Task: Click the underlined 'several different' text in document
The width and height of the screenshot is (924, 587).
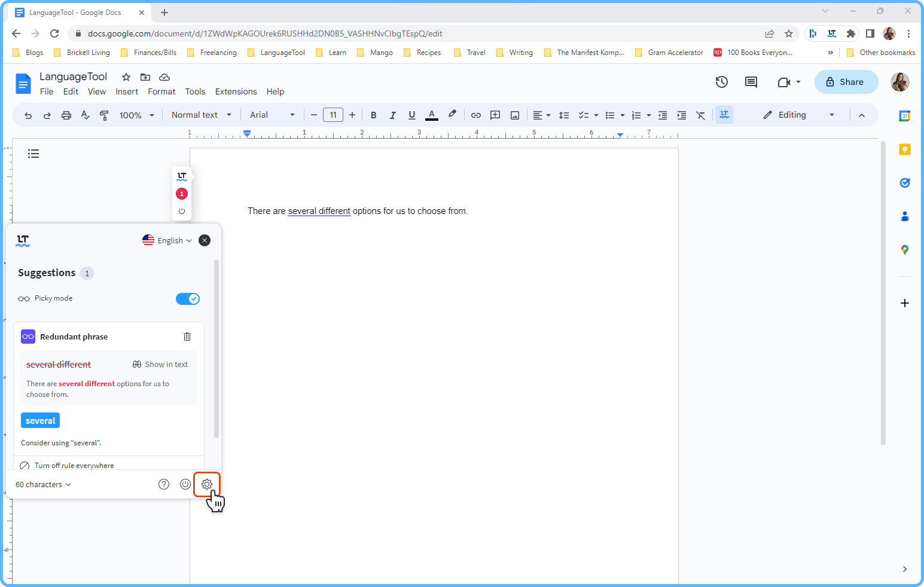Action: click(x=319, y=211)
